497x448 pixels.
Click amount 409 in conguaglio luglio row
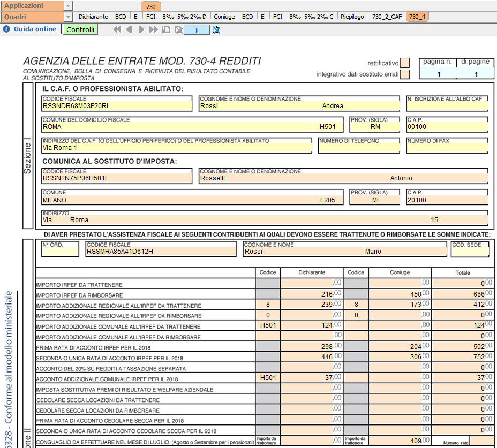pyautogui.click(x=400, y=441)
